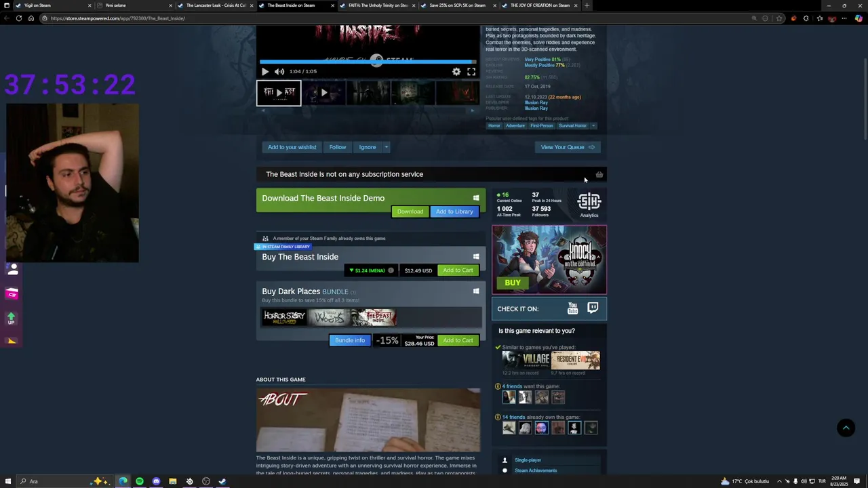Click the scroll-to-top round arrow button
This screenshot has width=868, height=488.
click(846, 428)
